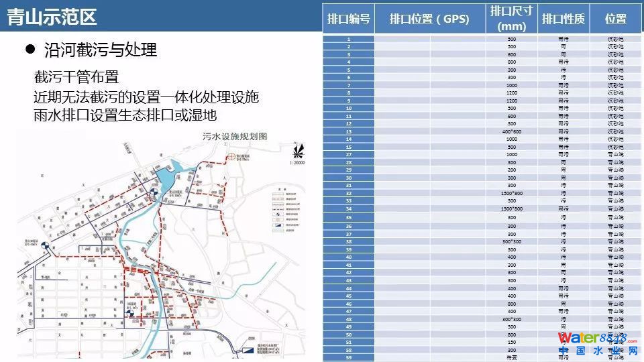Click the black bullet before 沿河截污与处理

point(30,49)
